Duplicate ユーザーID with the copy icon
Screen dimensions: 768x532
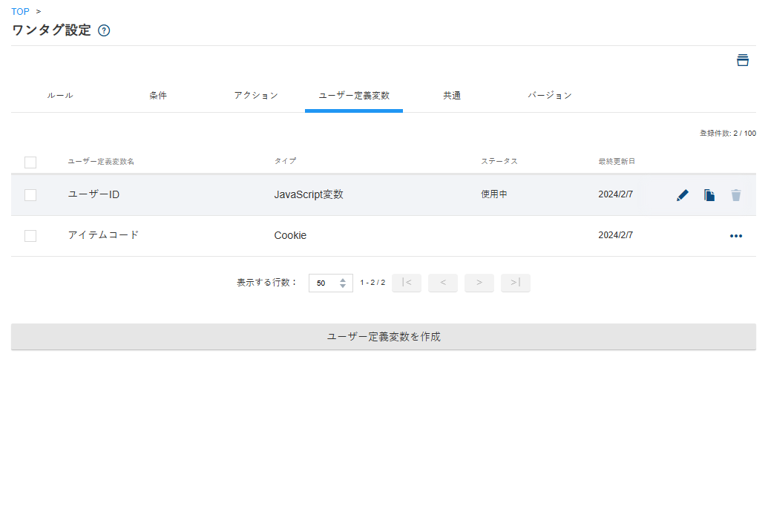click(709, 195)
